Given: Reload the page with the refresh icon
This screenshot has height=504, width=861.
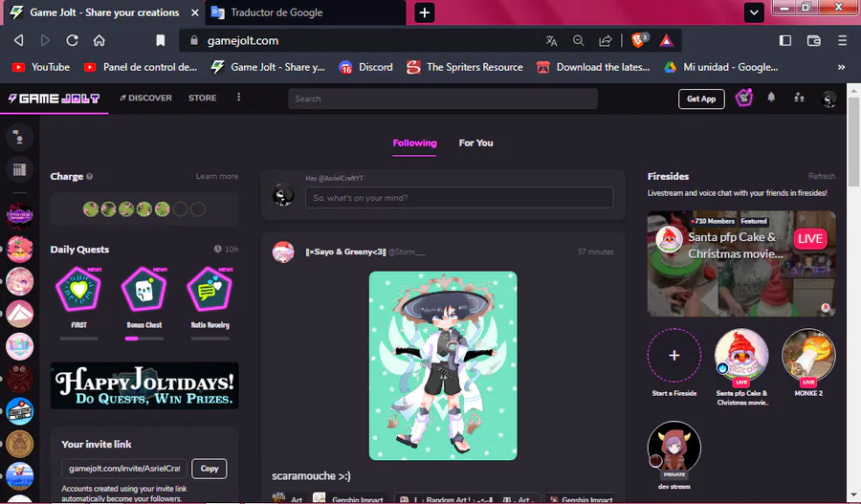Looking at the screenshot, I should tap(72, 40).
